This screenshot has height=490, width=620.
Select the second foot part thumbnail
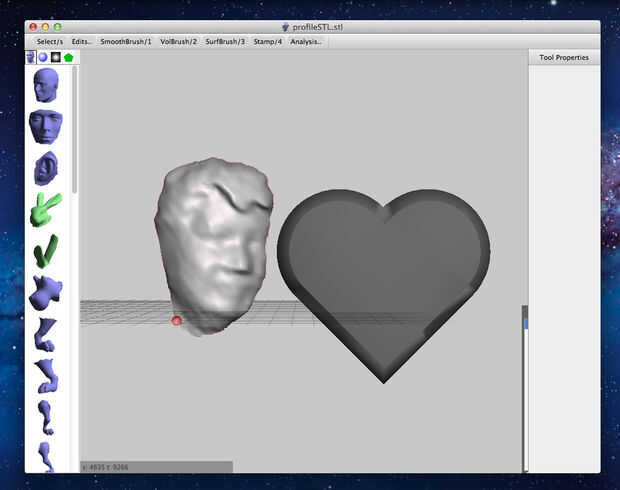pyautogui.click(x=47, y=376)
